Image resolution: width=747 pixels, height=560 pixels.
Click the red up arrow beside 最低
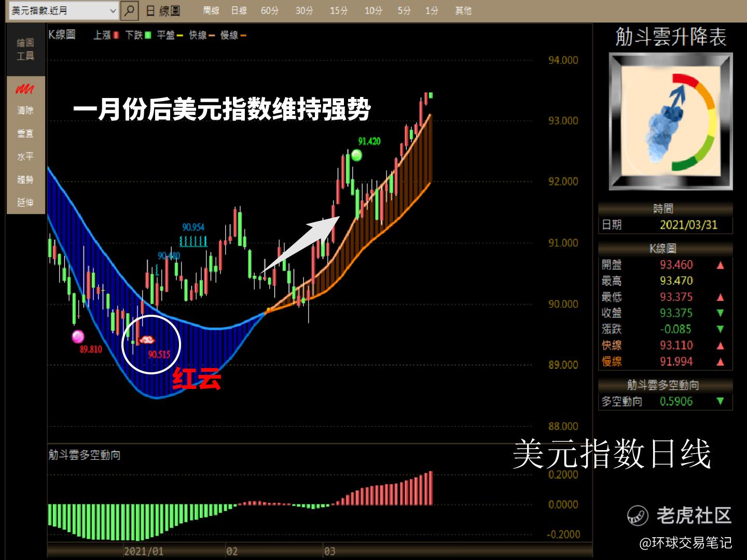click(x=720, y=297)
